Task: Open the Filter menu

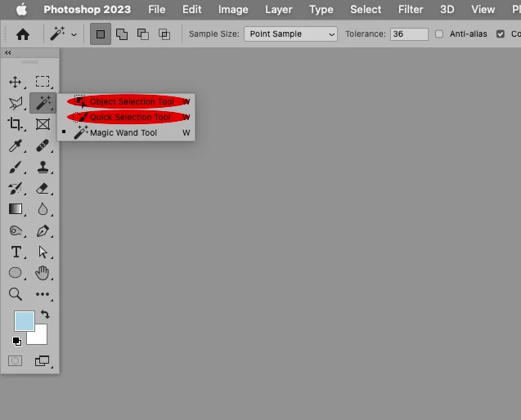Action: coord(411,9)
